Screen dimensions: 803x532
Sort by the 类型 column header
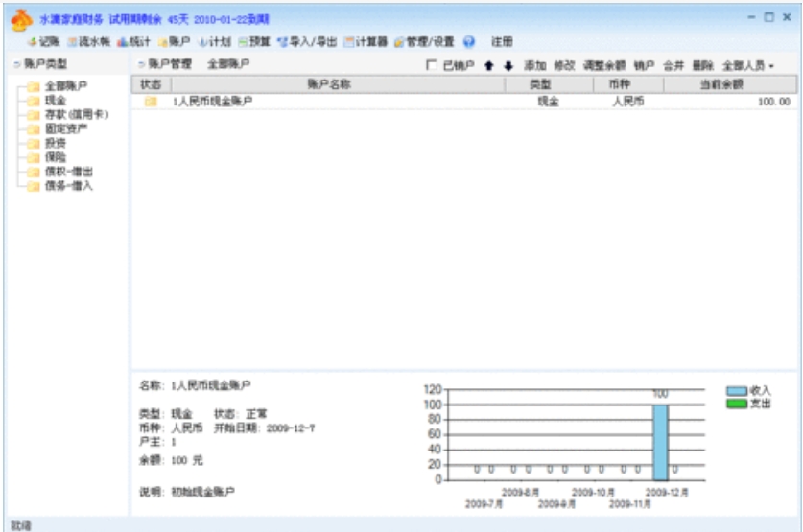(x=549, y=84)
